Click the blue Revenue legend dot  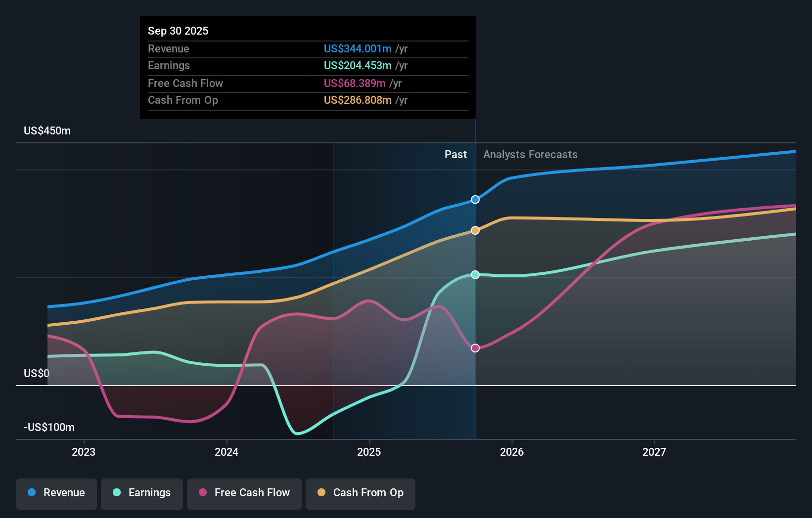31,493
